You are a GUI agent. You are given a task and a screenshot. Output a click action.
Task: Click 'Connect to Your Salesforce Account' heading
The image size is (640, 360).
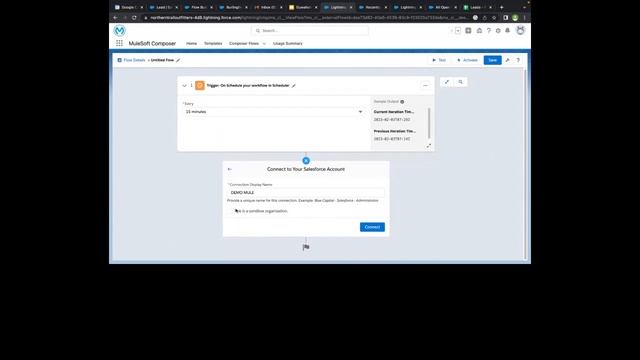pos(306,169)
